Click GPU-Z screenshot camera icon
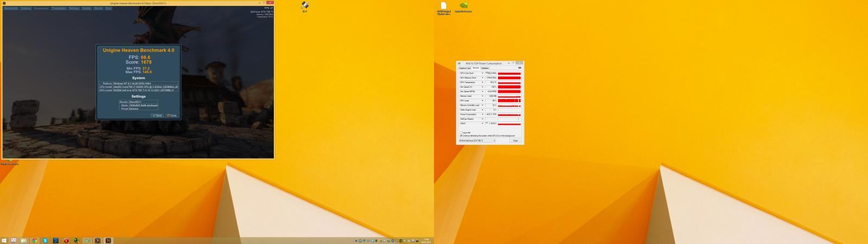Image resolution: width=868 pixels, height=244 pixels. point(520,68)
